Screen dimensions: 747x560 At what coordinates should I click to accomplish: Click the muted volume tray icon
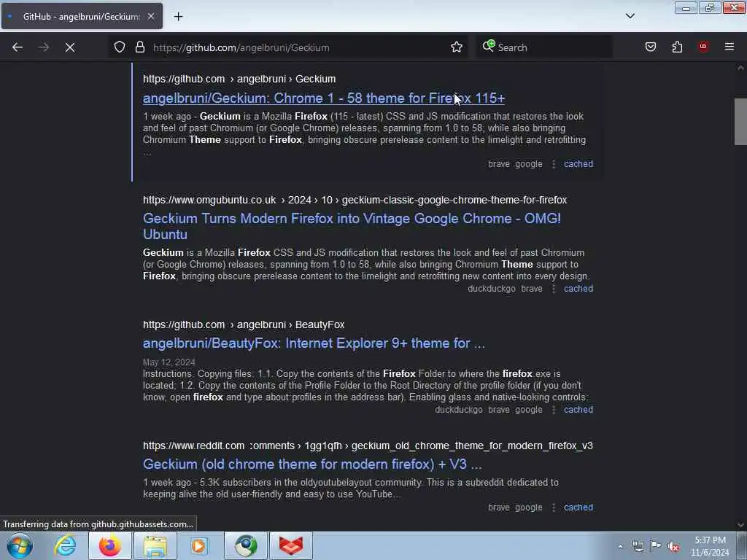point(673,547)
